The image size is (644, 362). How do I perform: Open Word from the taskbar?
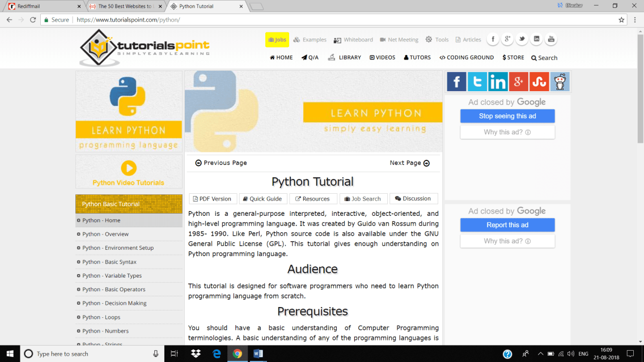coord(258,354)
